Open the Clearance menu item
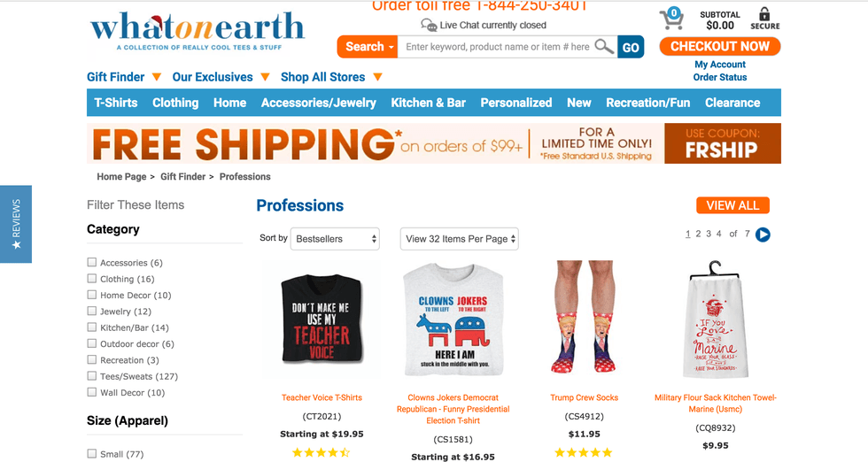The image size is (868, 462). click(x=732, y=103)
